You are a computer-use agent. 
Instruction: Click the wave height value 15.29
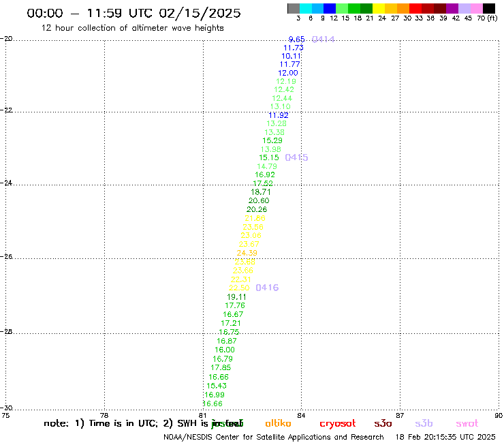coord(272,140)
